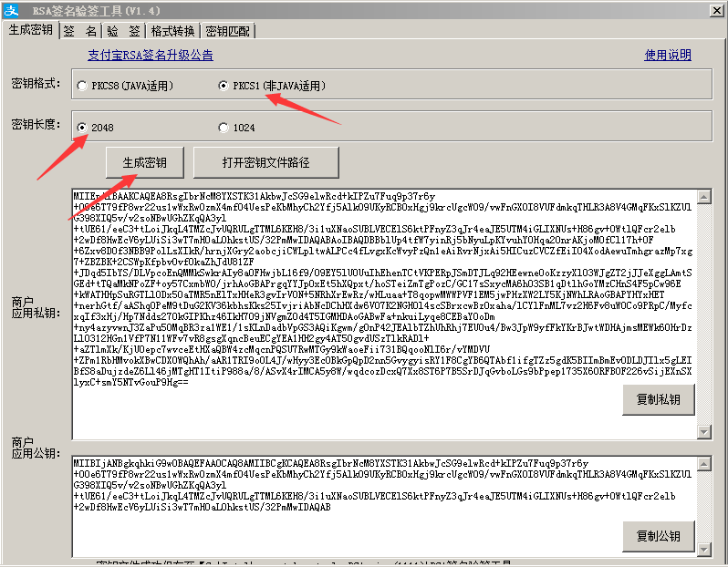728x567 pixels.
Task: Copy public key with 复制公钥 button
Action: click(658, 536)
